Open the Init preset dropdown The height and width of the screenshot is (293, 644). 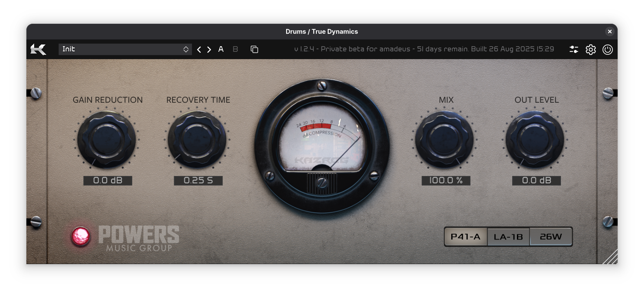tap(125, 49)
